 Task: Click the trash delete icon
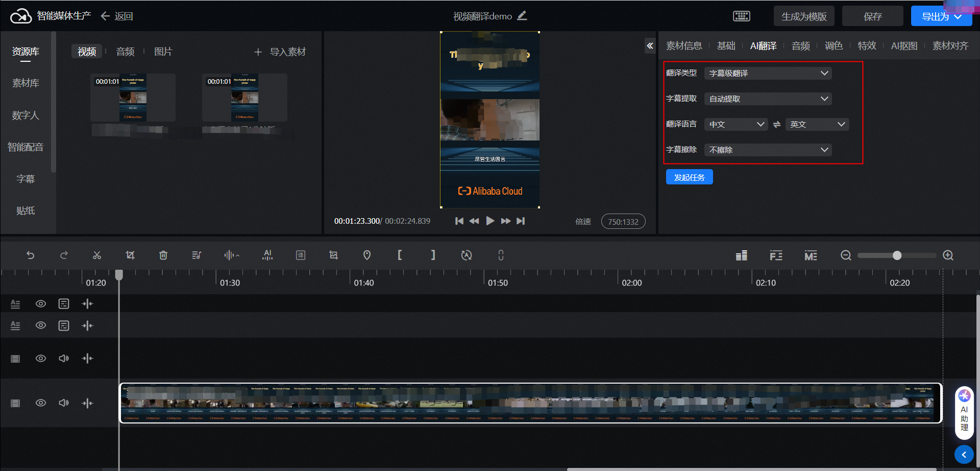[163, 255]
